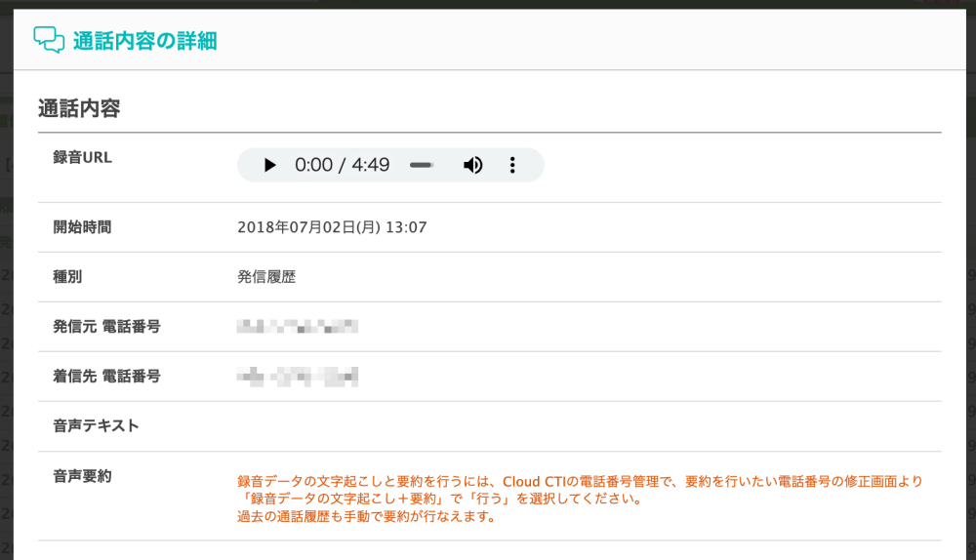Click the 開始時間 field label
Screen dimensions: 976x560
pos(82,227)
